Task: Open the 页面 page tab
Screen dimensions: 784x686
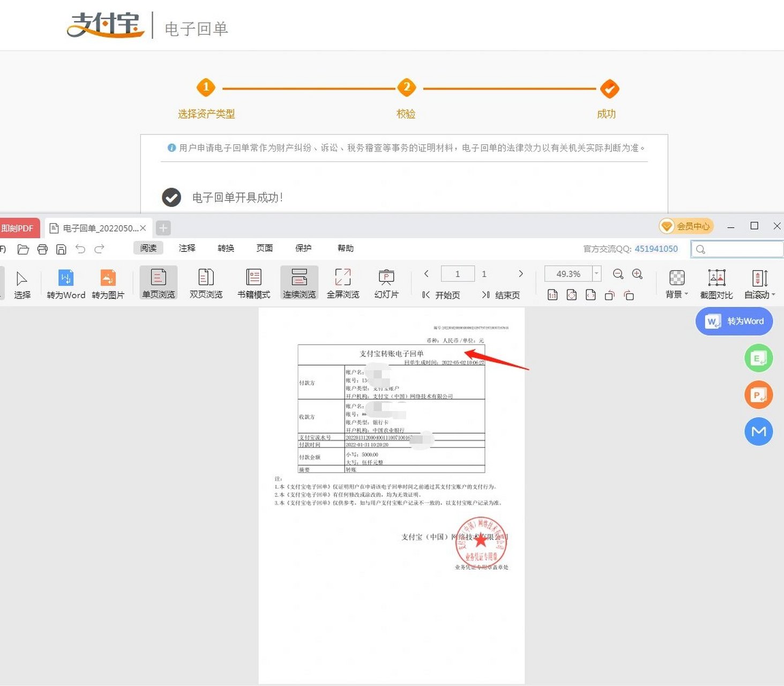Action: pyautogui.click(x=264, y=248)
